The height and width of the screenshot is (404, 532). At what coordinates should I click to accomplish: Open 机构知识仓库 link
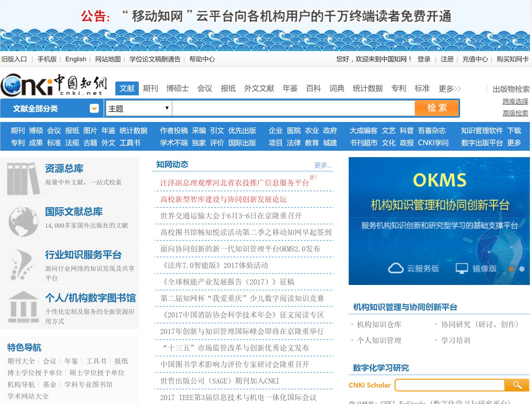pyautogui.click(x=379, y=324)
